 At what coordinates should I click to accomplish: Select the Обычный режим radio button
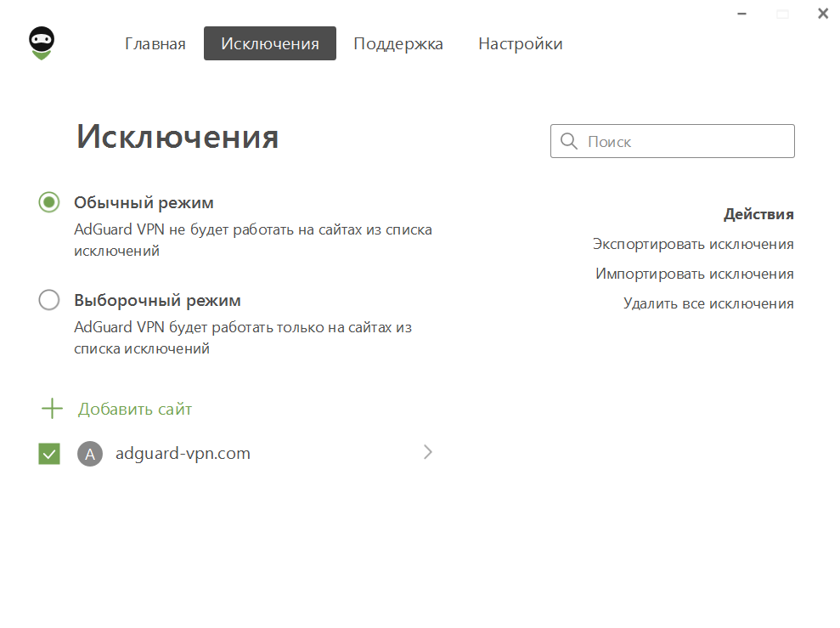click(48, 202)
